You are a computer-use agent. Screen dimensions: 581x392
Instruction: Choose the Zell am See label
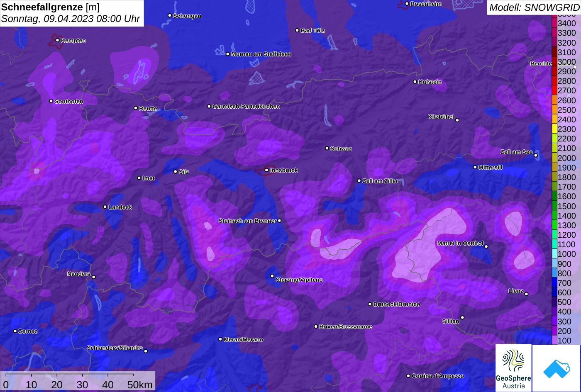coord(516,152)
